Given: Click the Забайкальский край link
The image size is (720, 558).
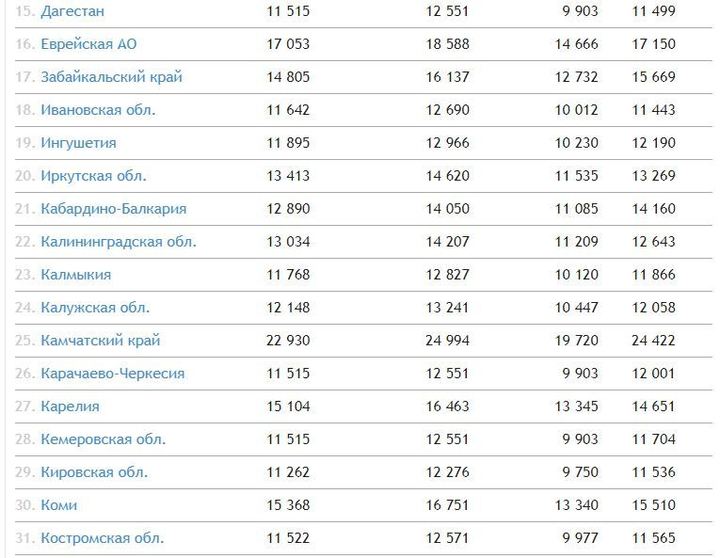Looking at the screenshot, I should [x=112, y=77].
